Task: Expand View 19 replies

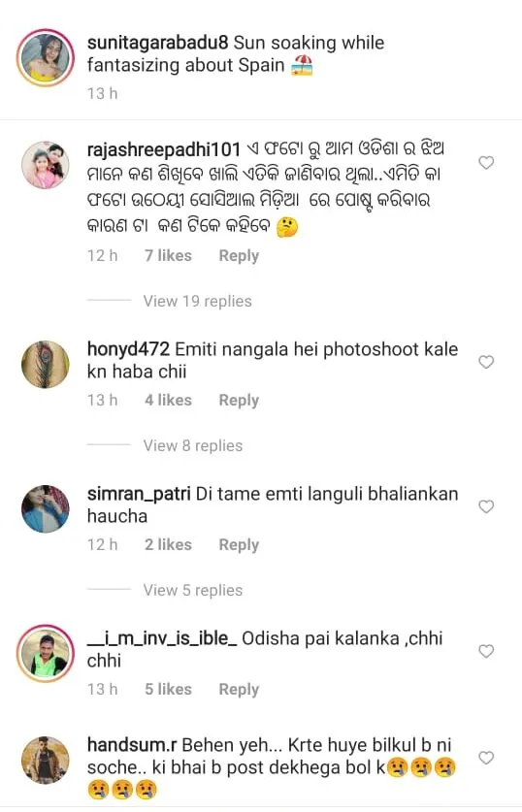Action: tap(197, 301)
